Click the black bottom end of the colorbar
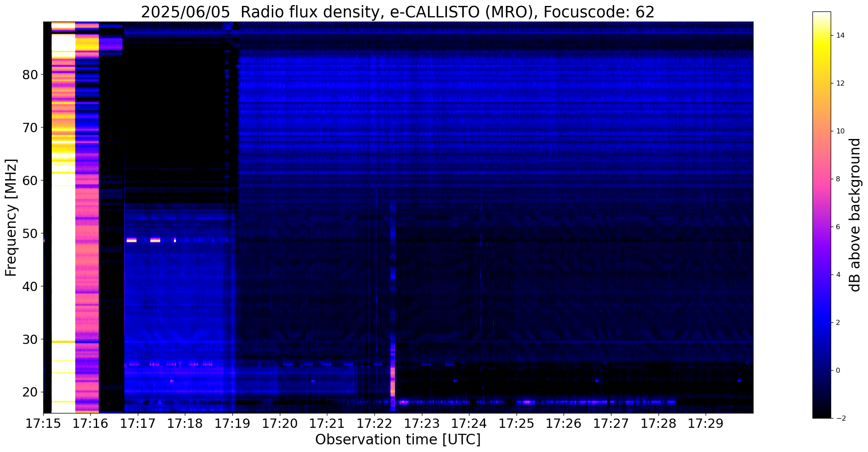The image size is (868, 452). click(821, 414)
